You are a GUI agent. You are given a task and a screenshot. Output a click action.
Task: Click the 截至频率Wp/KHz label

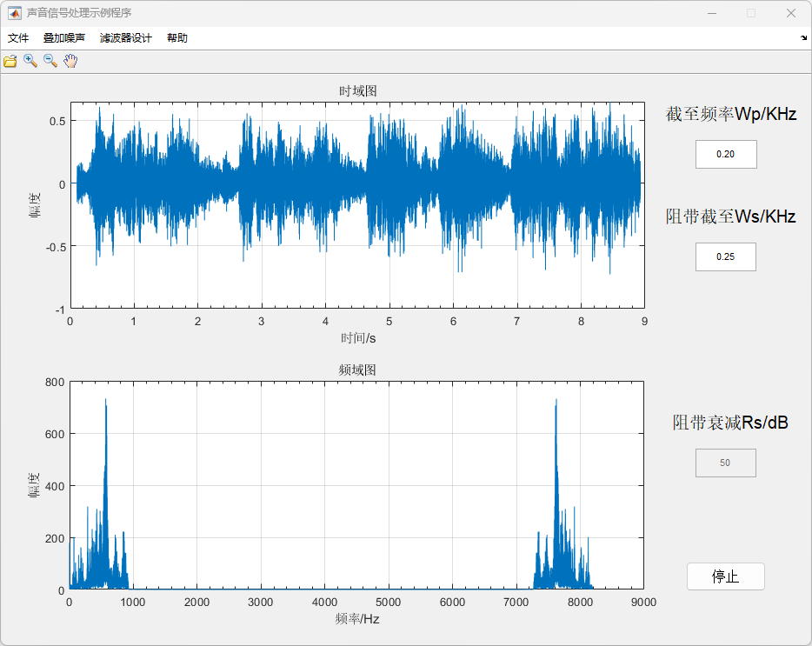click(731, 114)
